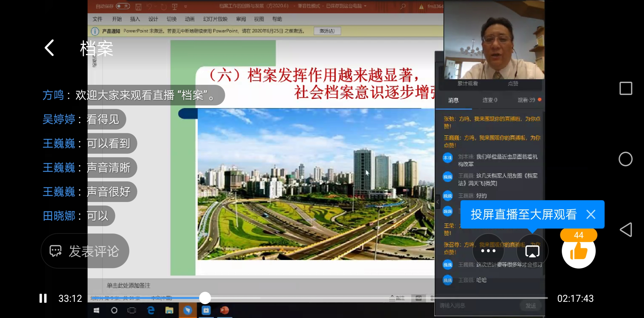
Task: Switch to the 连麦 0 tab
Action: coord(490,100)
